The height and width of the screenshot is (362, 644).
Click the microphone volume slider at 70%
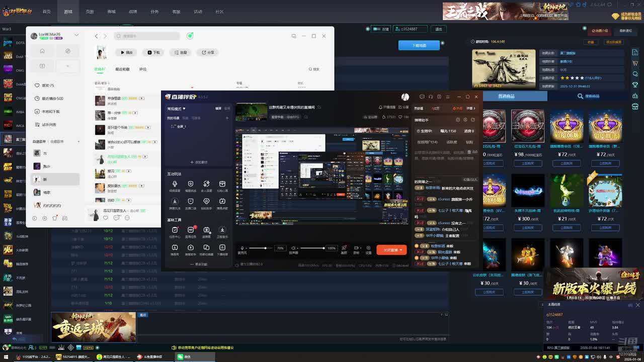point(265,248)
